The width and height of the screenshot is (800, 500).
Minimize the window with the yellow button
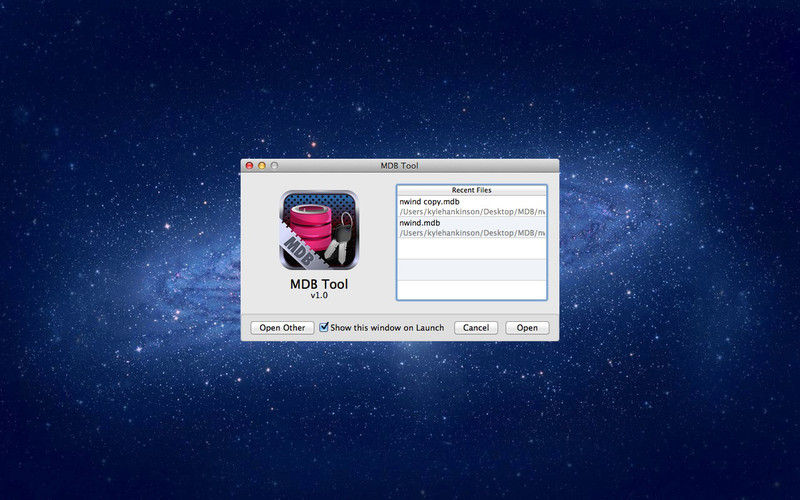(x=262, y=165)
